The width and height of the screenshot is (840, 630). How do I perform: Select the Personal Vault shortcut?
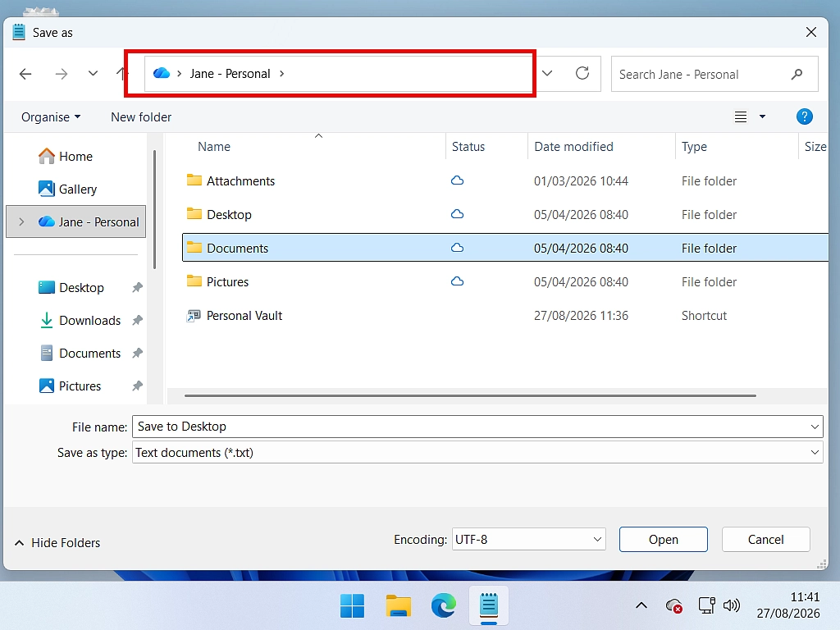coord(505,316)
